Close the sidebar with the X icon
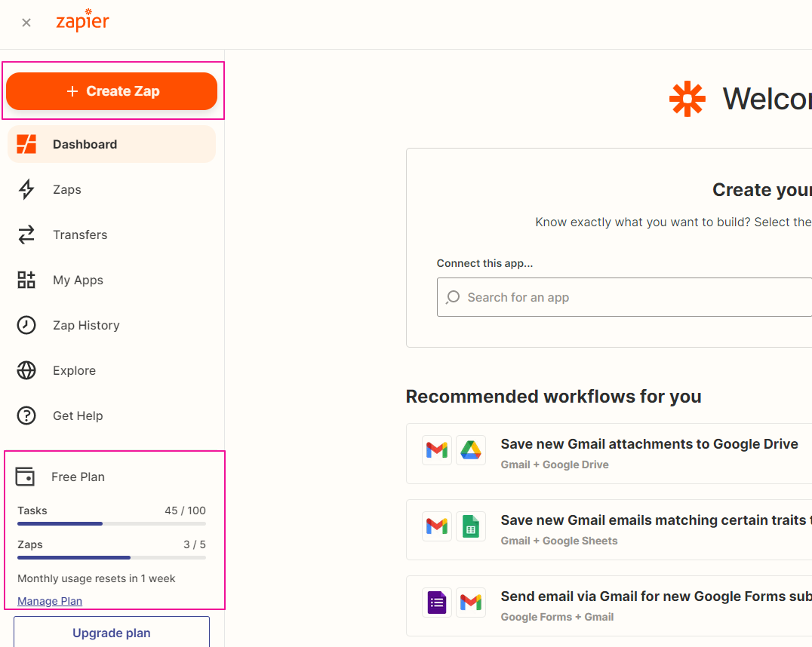The width and height of the screenshot is (812, 647). (26, 23)
